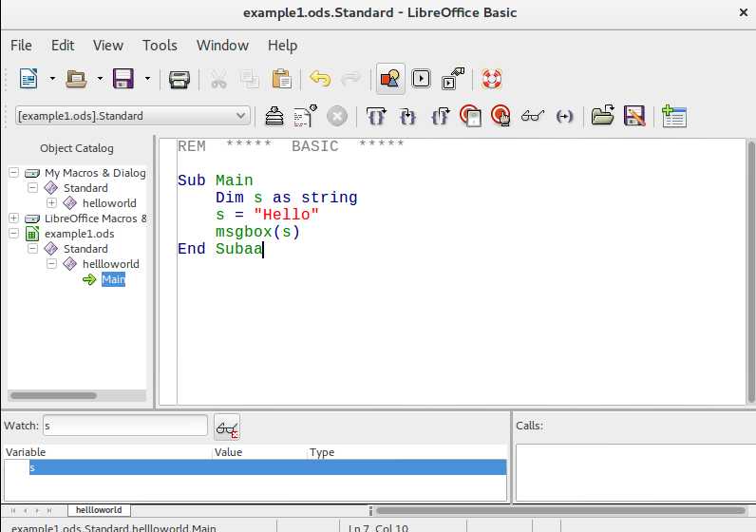Screen dimensions: 756x532
Task: Collapse Standard under My Macros
Action: coord(33,187)
